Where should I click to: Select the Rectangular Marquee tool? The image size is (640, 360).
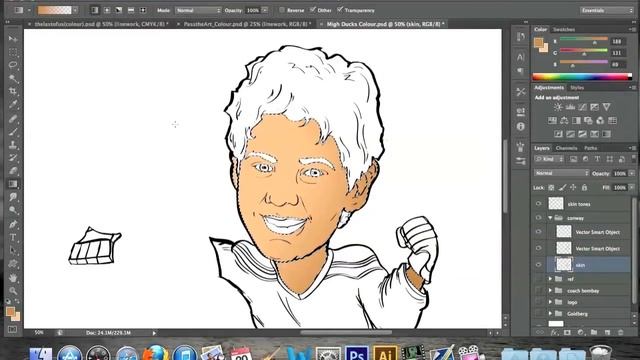[13, 52]
